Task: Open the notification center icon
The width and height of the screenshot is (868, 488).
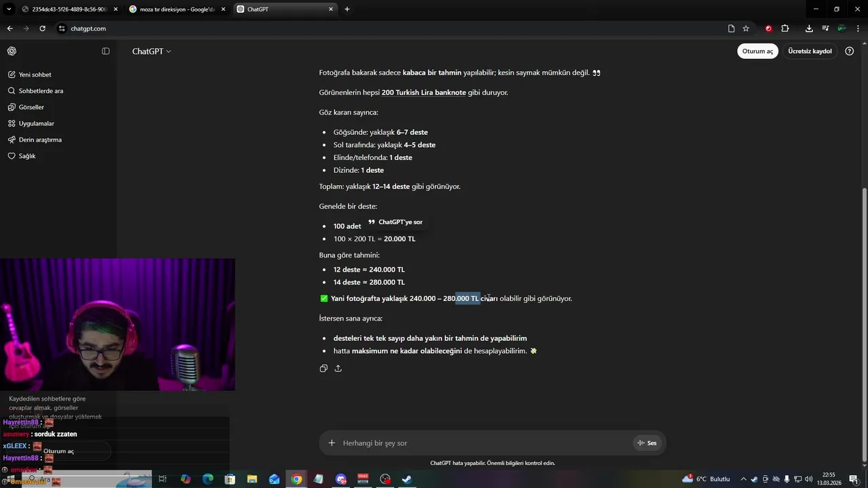Action: click(853, 479)
